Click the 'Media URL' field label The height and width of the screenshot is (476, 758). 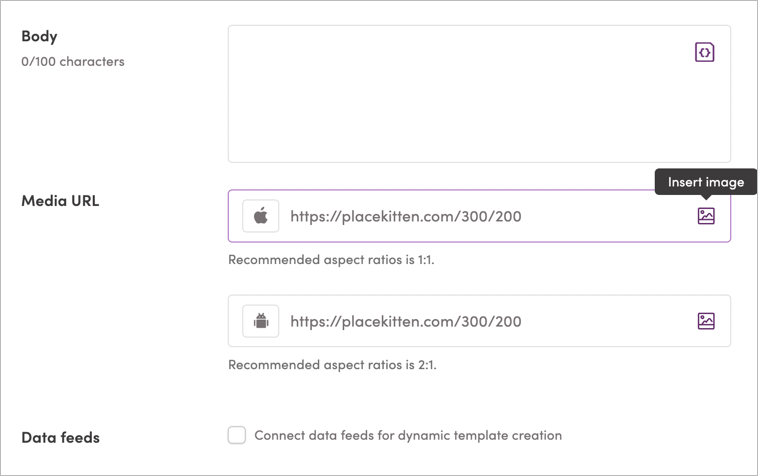60,200
